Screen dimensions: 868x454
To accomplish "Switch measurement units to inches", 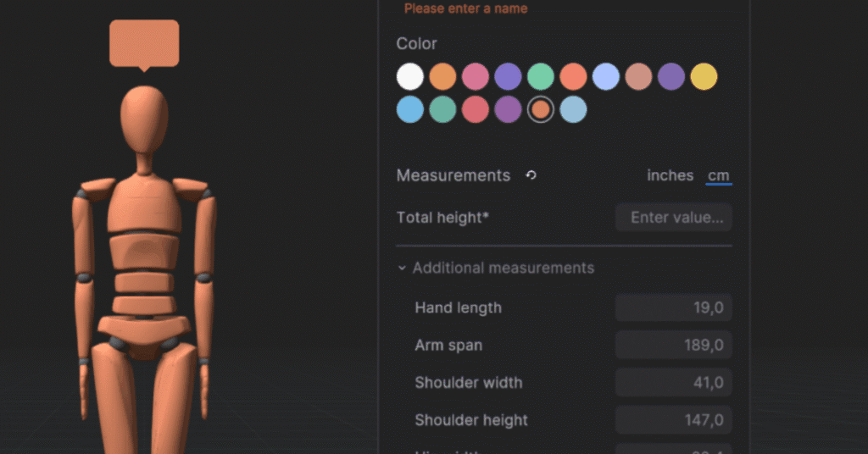I will [x=670, y=175].
